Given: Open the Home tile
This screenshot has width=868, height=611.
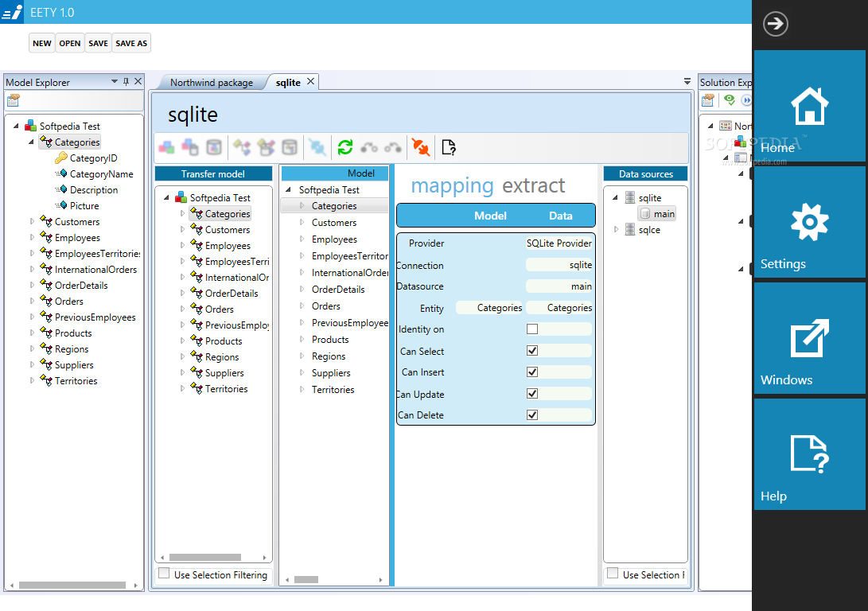Looking at the screenshot, I should click(x=809, y=106).
